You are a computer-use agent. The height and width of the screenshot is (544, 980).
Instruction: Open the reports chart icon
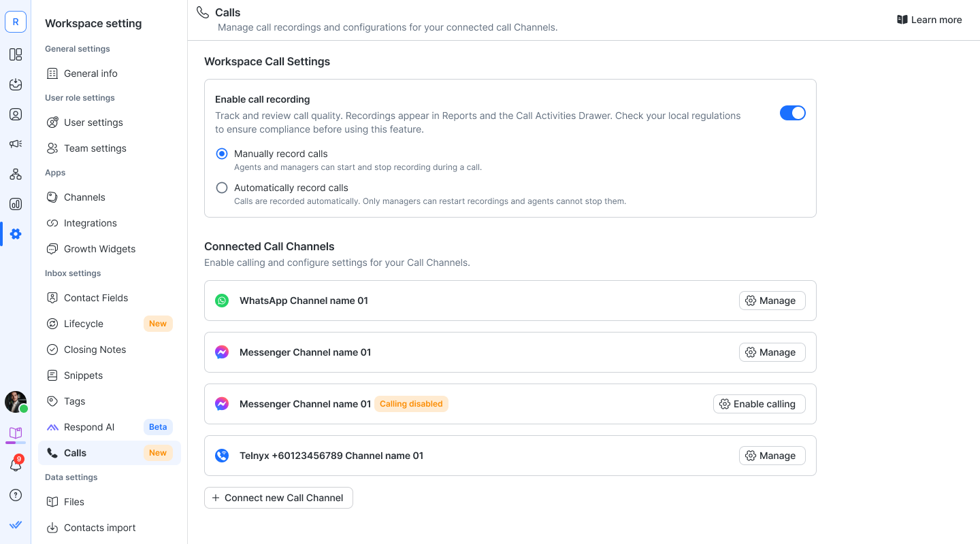click(16, 204)
